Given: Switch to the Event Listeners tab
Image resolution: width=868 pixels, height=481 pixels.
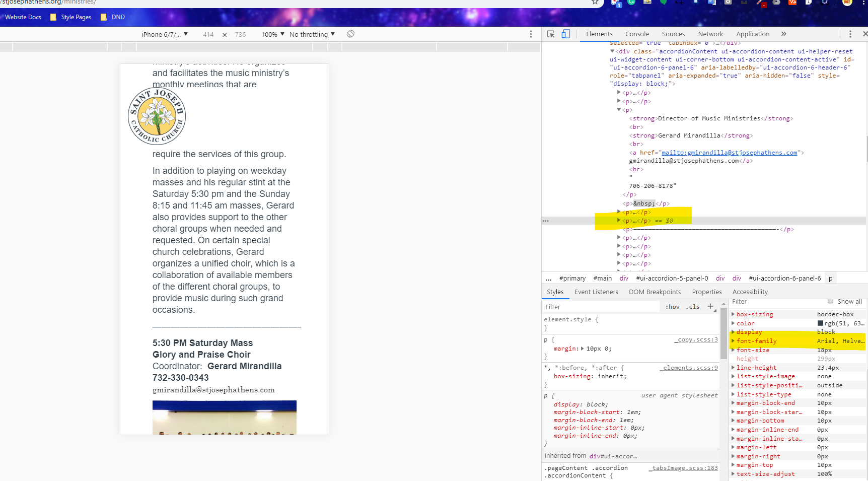Looking at the screenshot, I should tap(596, 292).
